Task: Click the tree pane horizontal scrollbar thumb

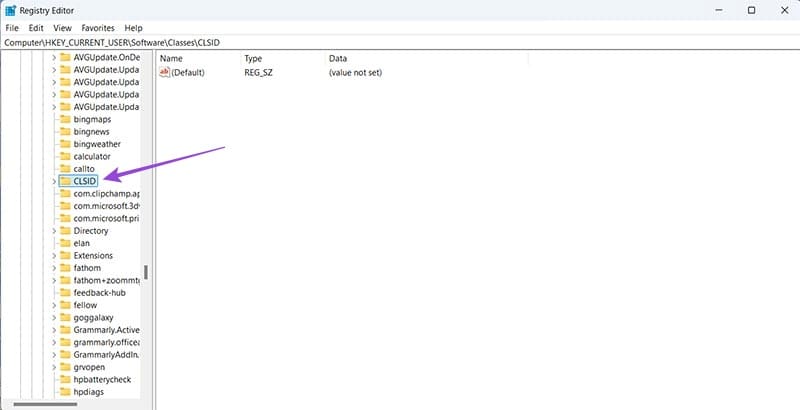Action: pos(45,404)
